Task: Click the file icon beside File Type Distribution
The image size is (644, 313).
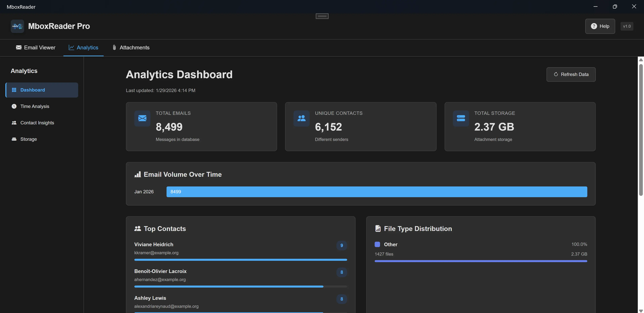Action: [x=378, y=228]
